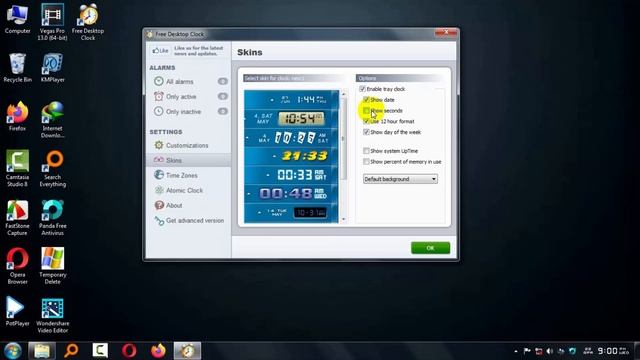Viewport: 640px width, 360px height.
Task: Choose the 10:25 flip-digit clock skin
Action: [x=291, y=138]
